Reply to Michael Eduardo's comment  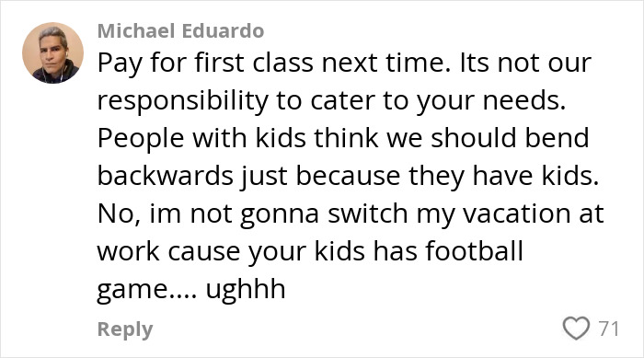pos(125,329)
